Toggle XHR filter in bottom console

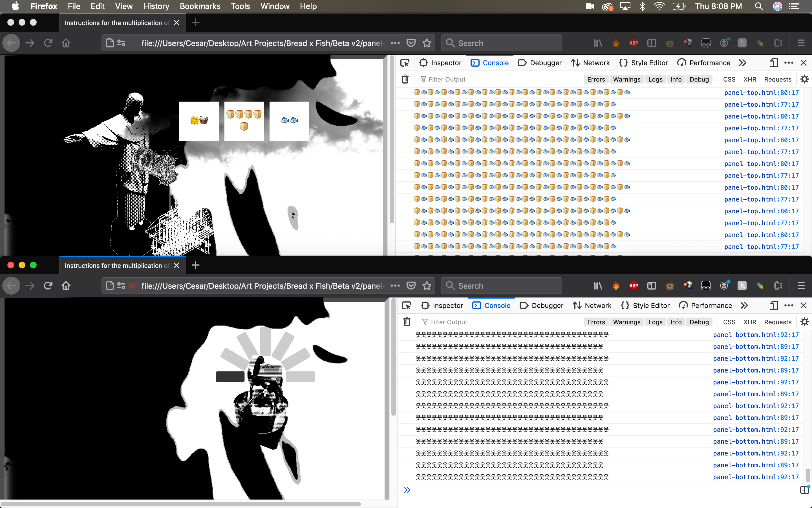[750, 322]
